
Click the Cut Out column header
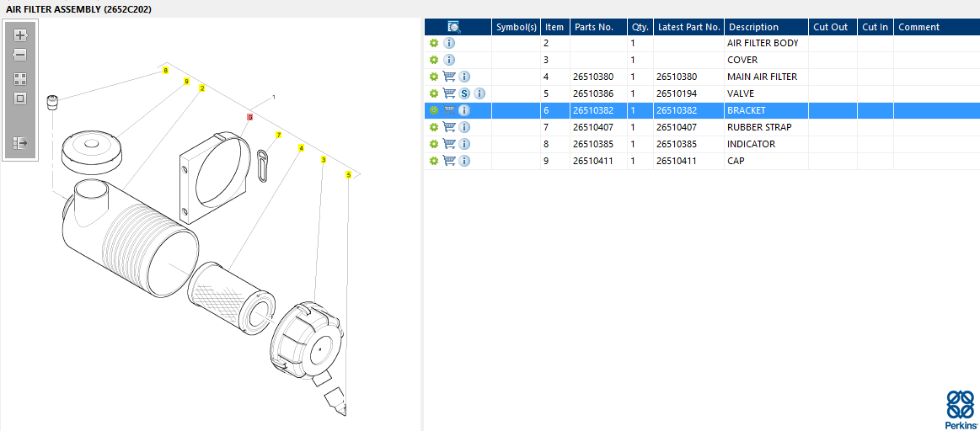[x=833, y=27]
